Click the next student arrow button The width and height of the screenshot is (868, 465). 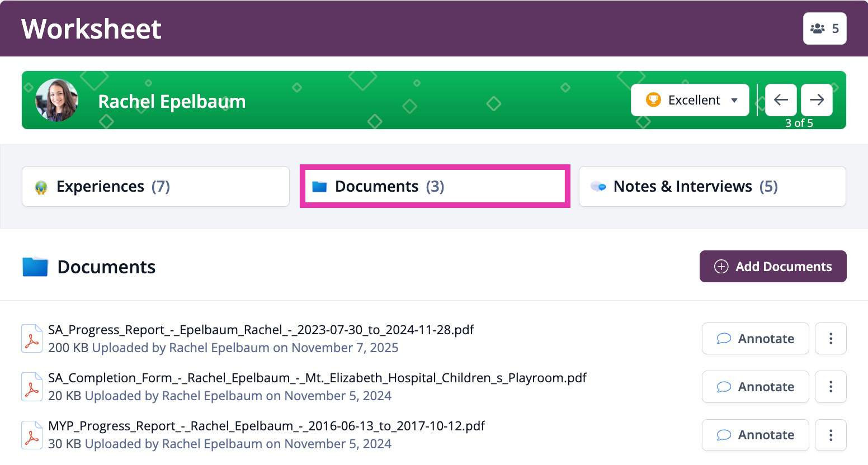[817, 100]
